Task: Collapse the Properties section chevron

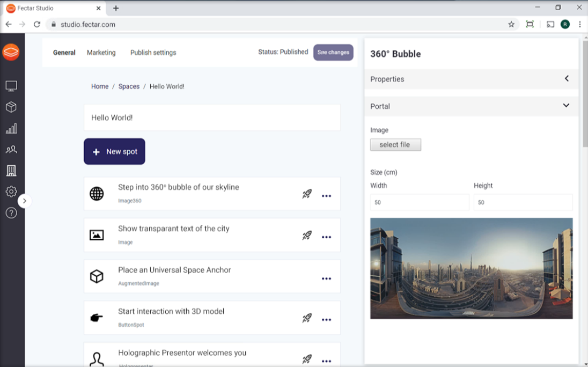Action: pos(567,78)
